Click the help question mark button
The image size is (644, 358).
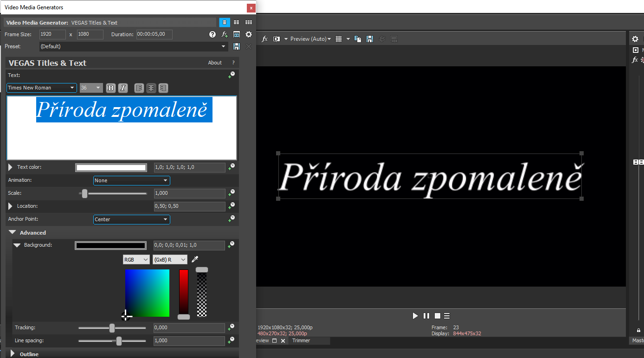click(213, 34)
